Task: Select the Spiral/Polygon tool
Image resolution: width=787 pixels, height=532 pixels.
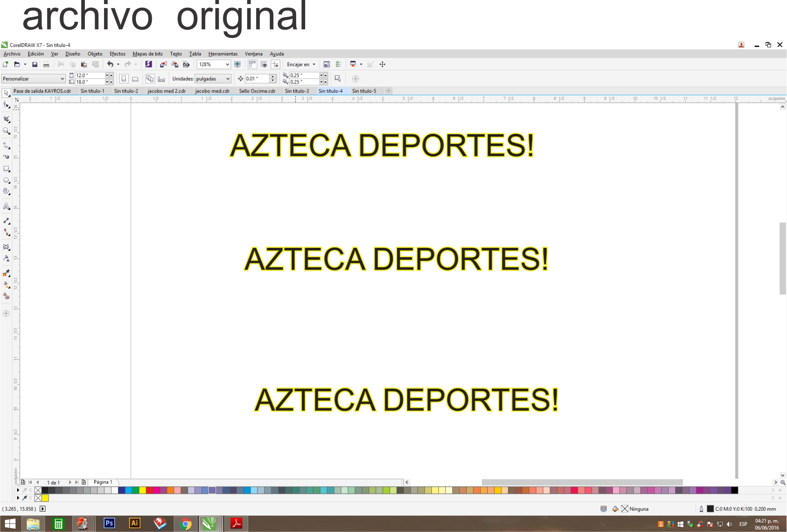Action: tap(7, 191)
